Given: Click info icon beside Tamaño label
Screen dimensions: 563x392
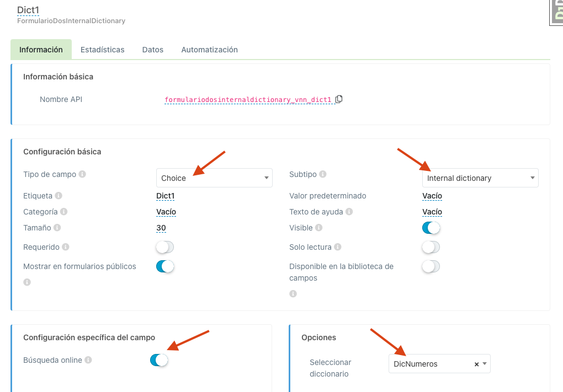Looking at the screenshot, I should click(57, 228).
